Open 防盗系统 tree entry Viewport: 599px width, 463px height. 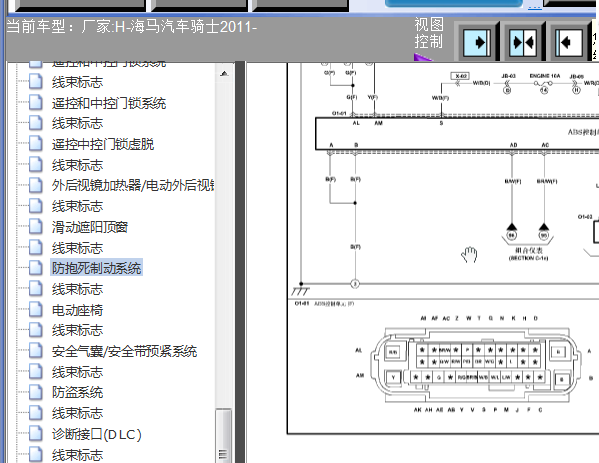[x=78, y=392]
